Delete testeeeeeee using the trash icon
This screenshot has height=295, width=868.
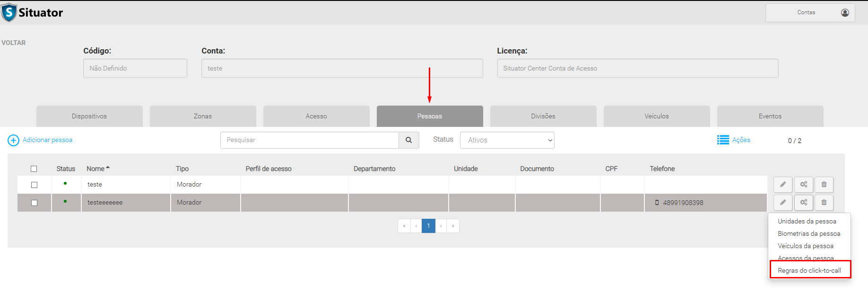(x=824, y=203)
